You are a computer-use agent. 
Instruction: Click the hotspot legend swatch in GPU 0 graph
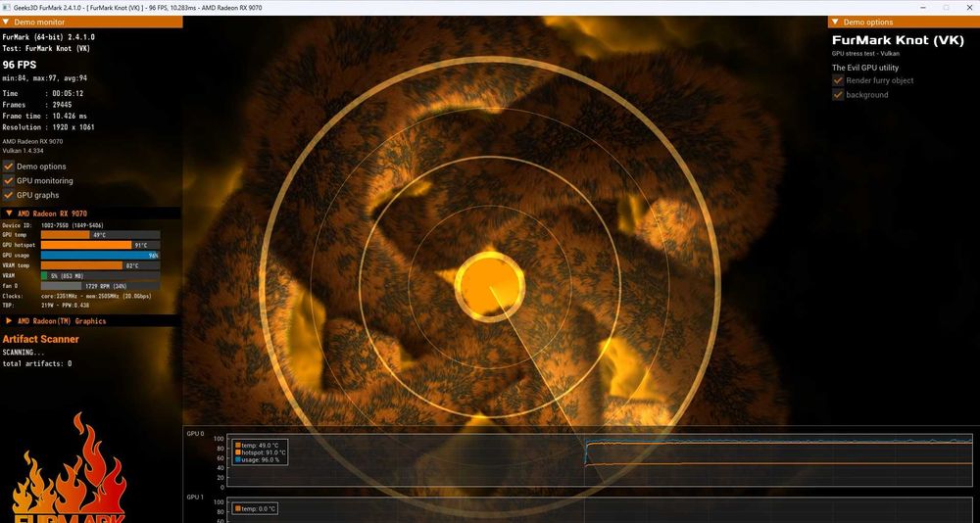tap(237, 452)
